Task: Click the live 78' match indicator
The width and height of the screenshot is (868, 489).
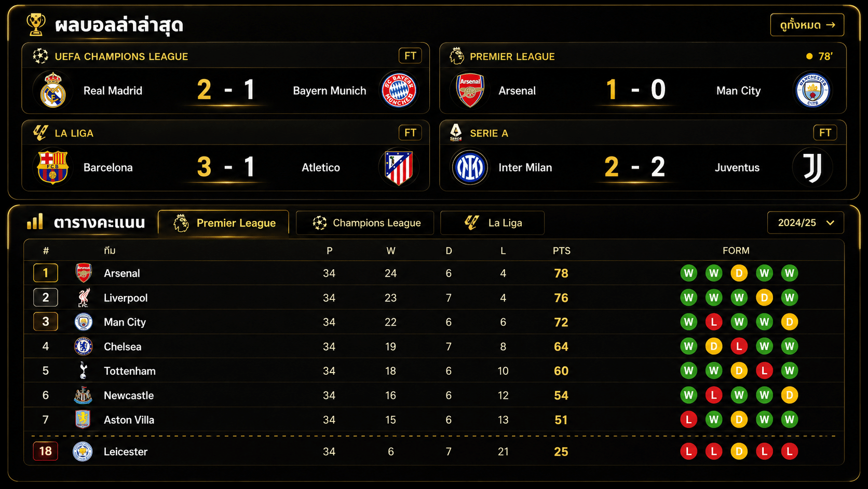Action: (819, 56)
